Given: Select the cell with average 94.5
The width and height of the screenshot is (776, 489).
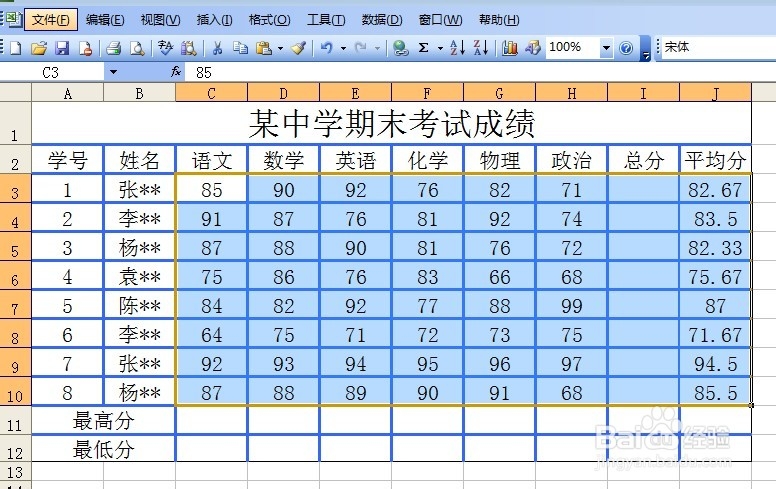Looking at the screenshot, I should [x=716, y=364].
